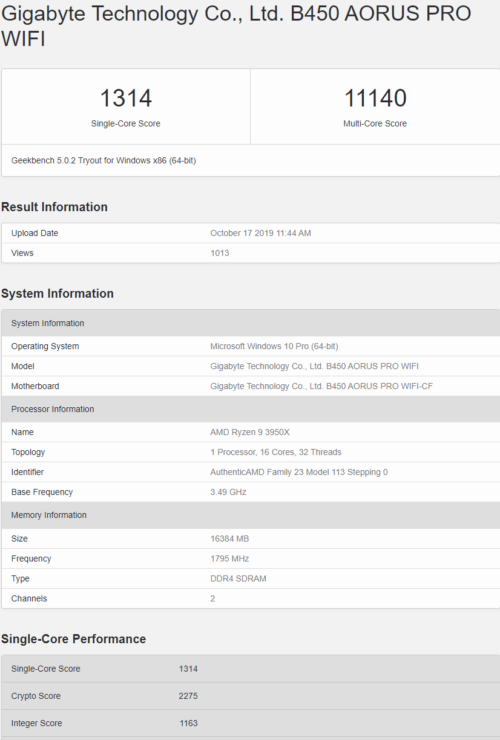This screenshot has width=500, height=740.
Task: Click the Multi-Core Score value 11140
Action: 375,98
